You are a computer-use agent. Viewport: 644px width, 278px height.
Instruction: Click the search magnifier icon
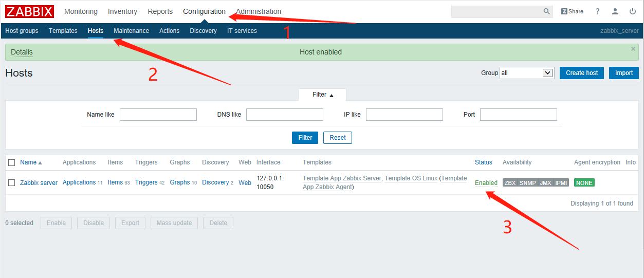pos(546,11)
